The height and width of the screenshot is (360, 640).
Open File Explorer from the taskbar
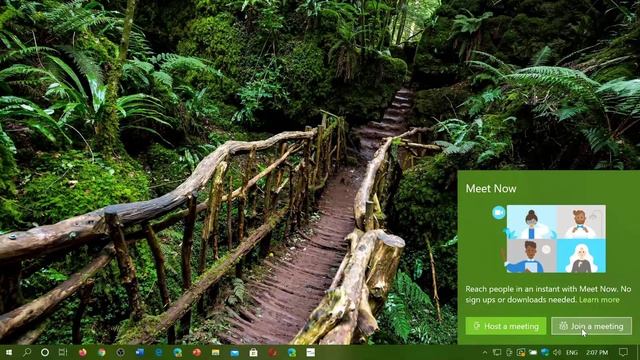pyautogui.click(x=216, y=352)
